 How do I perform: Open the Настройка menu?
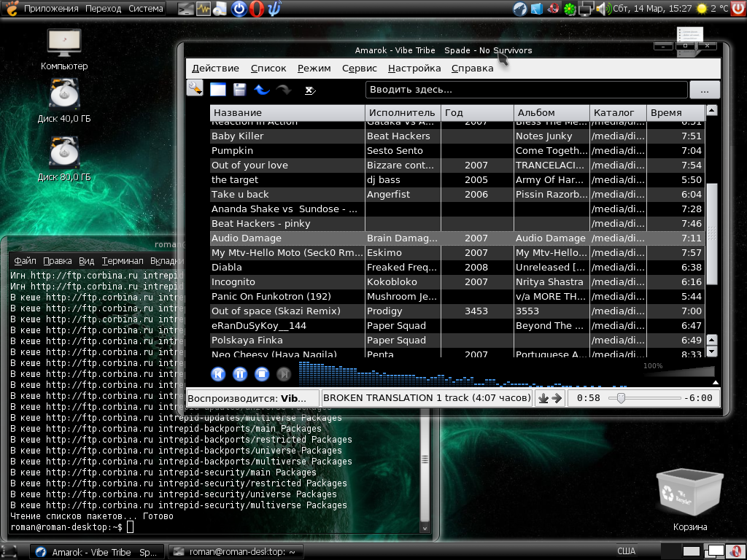414,68
